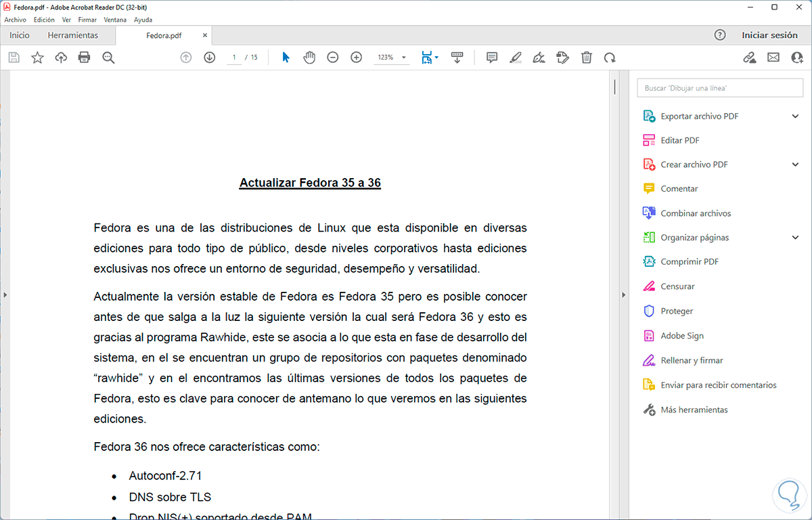Choose the selection arrow tool
This screenshot has height=520, width=812.
(286, 58)
